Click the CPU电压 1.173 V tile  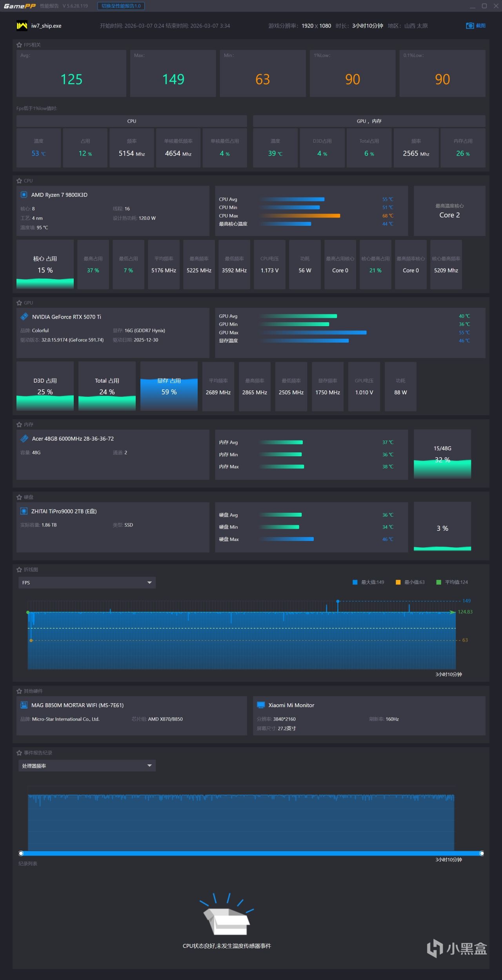click(270, 265)
